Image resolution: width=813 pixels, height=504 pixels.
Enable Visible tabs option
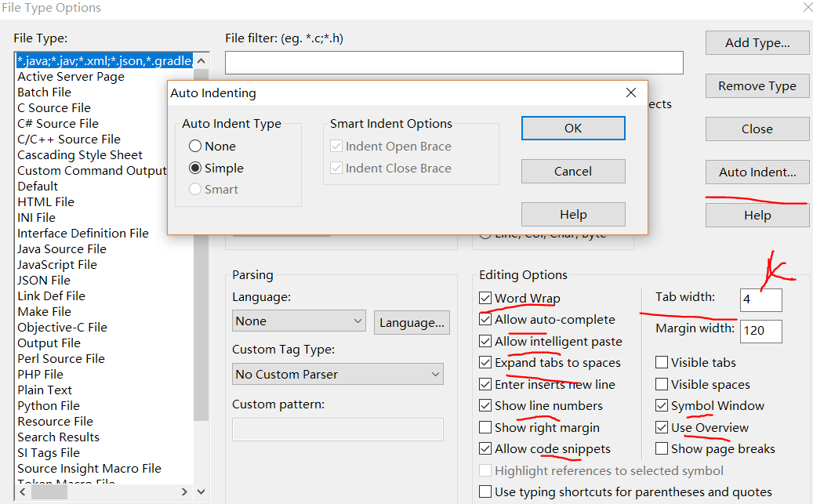click(662, 363)
